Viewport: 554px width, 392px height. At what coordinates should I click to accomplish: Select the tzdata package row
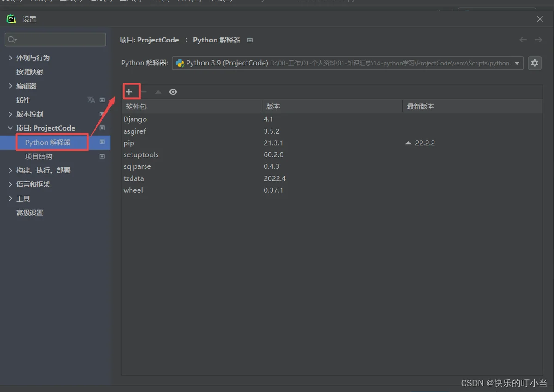[332, 178]
